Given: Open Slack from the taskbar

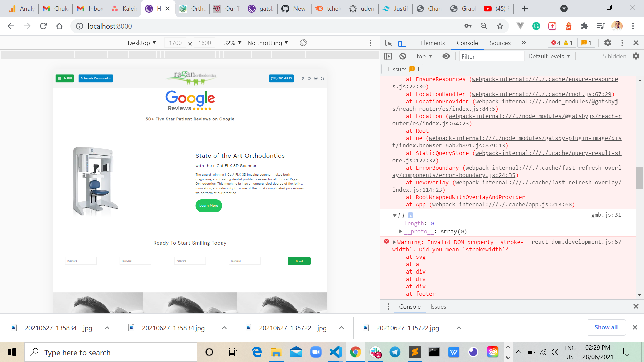Looking at the screenshot, I should 375,352.
